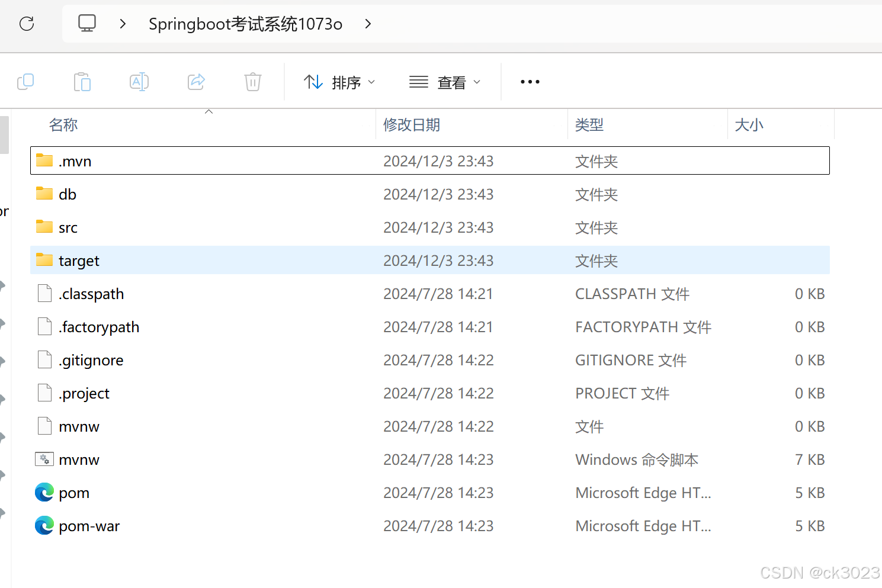Open the mvnw Windows command script
The height and width of the screenshot is (588, 882).
click(79, 459)
